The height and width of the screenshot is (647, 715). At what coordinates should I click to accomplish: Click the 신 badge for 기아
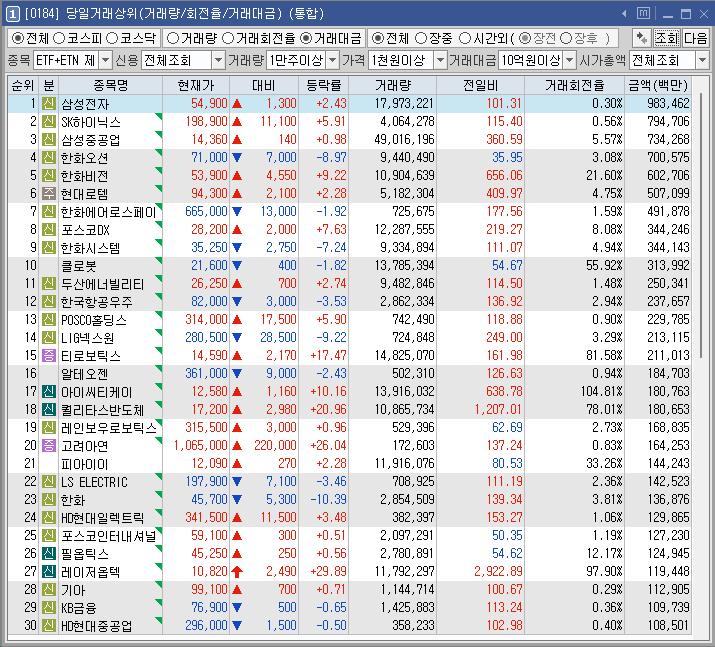pyautogui.click(x=49, y=590)
